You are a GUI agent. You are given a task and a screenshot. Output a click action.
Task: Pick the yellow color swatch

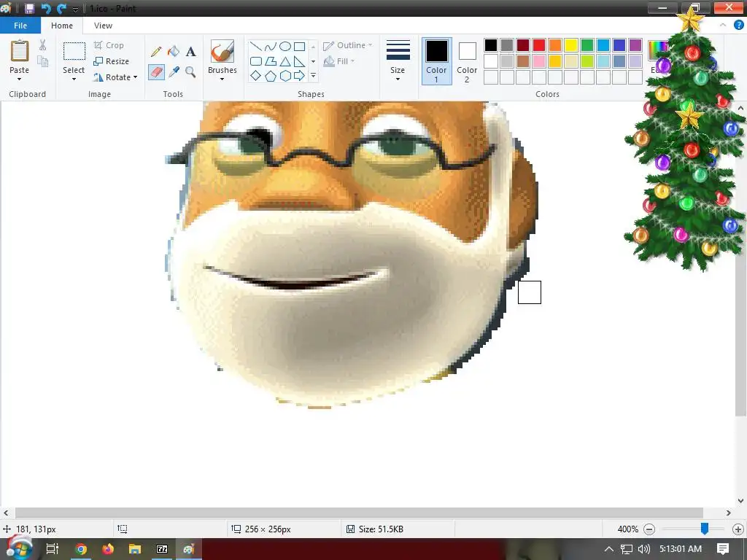570,45
